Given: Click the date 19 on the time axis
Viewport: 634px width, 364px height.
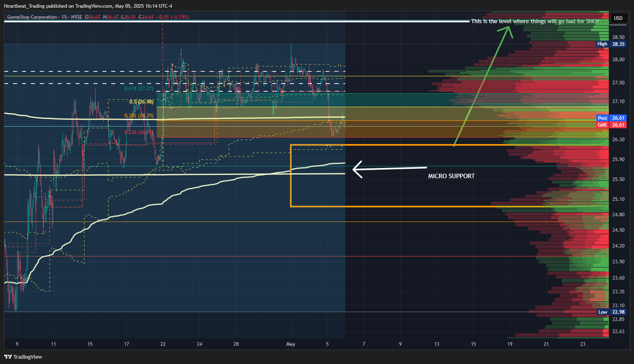Looking at the screenshot, I should click(x=510, y=344).
